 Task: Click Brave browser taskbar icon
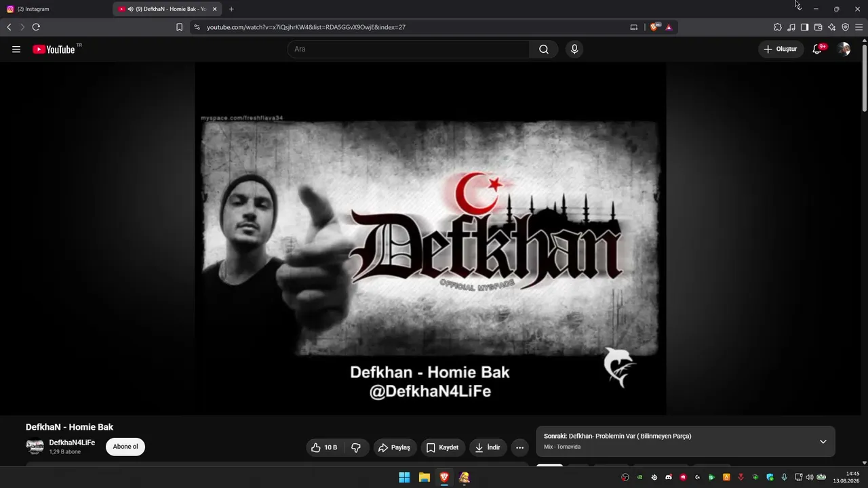pyautogui.click(x=444, y=477)
